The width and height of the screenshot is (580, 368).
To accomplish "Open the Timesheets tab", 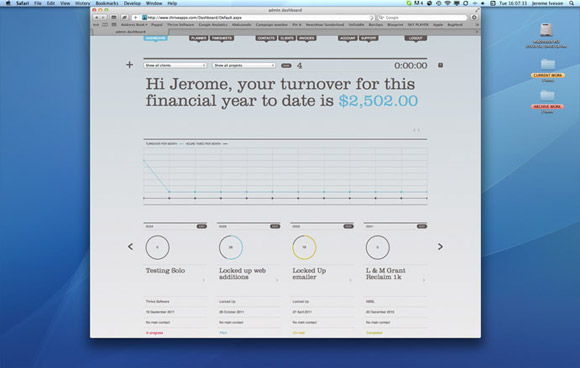I will point(222,38).
